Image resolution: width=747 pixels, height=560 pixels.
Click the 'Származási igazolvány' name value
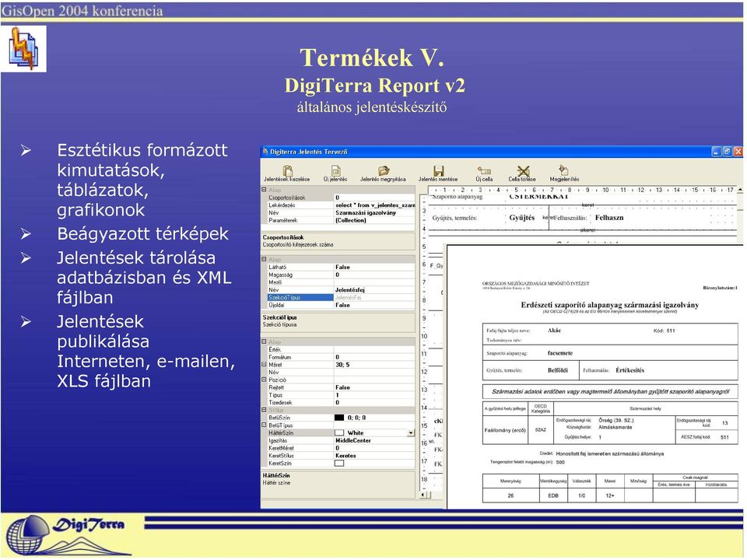[366, 213]
